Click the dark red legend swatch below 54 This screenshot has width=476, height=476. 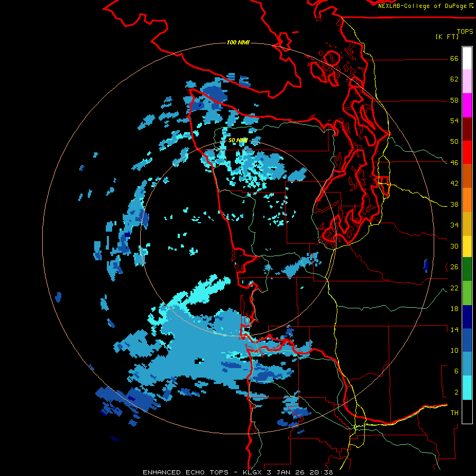tap(467, 129)
